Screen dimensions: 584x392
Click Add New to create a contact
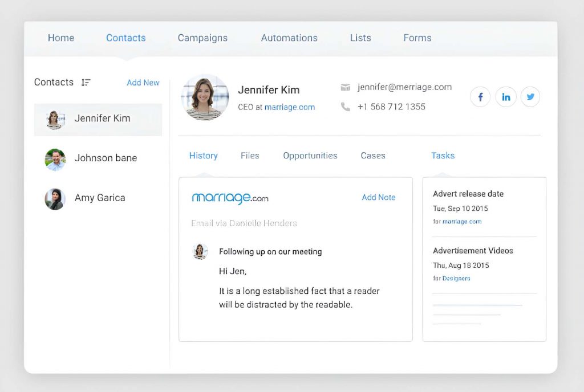click(x=143, y=83)
